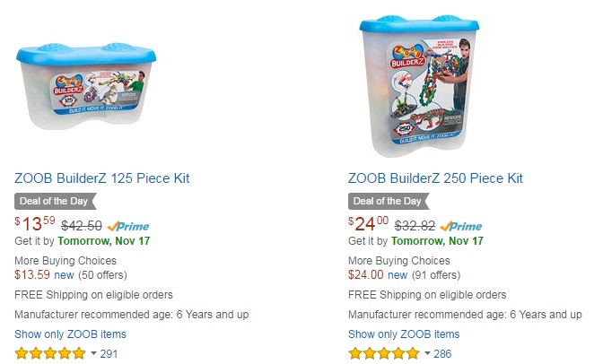This screenshot has height=364, width=594.
Task: Select the $24.00 deal price
Action: [368, 225]
